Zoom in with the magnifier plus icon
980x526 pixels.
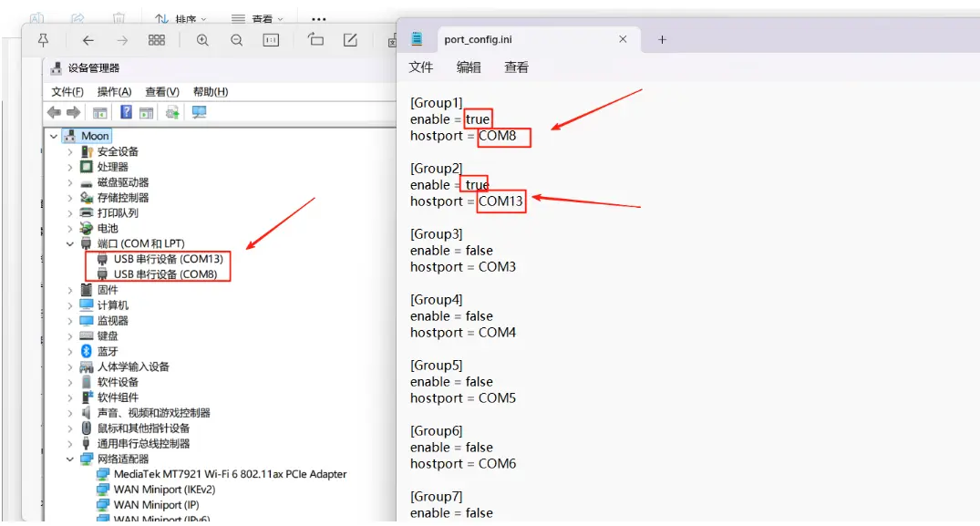[x=202, y=41]
